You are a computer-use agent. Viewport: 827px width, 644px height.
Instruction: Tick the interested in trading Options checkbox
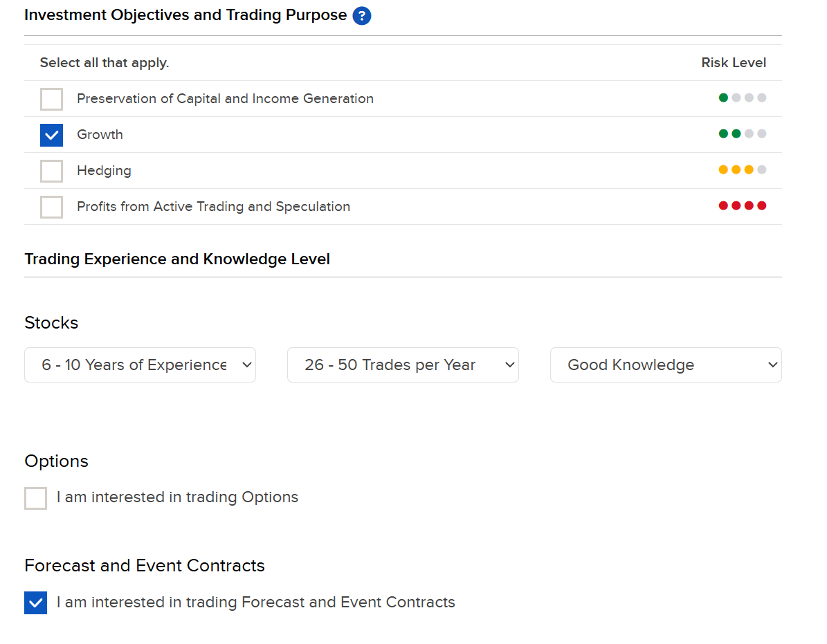(36, 498)
